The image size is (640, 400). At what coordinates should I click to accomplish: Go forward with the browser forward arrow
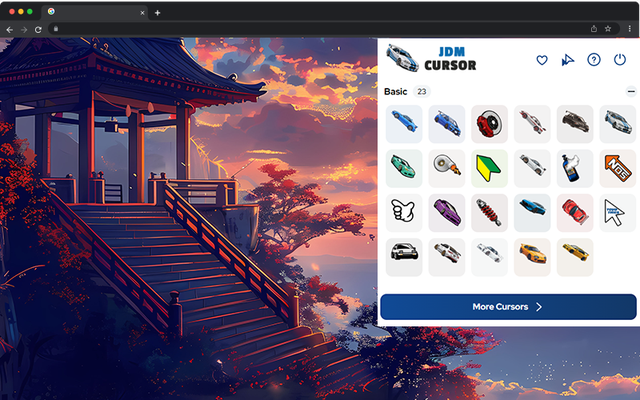click(24, 29)
